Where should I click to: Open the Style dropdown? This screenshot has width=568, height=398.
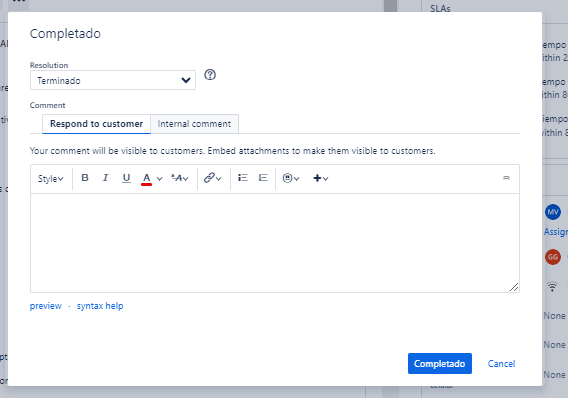[51, 179]
